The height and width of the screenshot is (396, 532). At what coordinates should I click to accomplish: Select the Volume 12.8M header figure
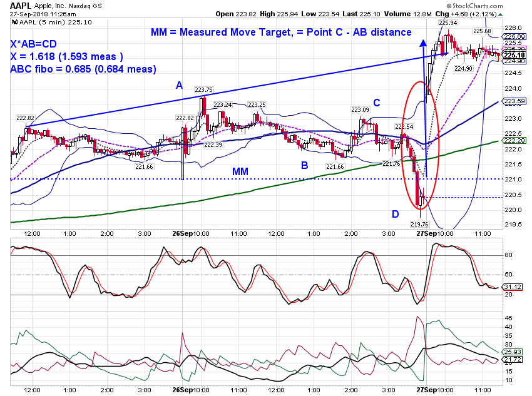click(x=408, y=14)
